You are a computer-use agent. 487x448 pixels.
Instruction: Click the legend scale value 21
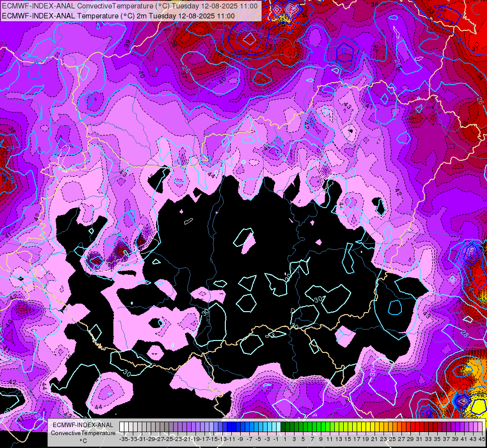point(374,439)
